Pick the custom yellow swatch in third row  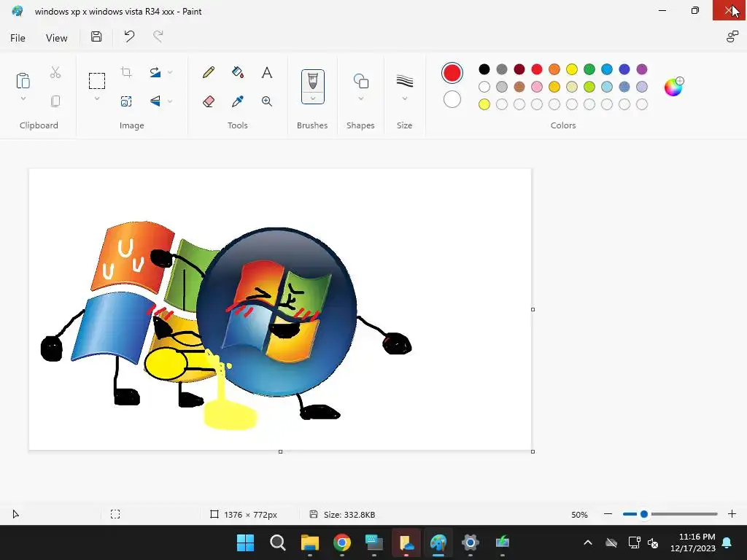(x=484, y=104)
